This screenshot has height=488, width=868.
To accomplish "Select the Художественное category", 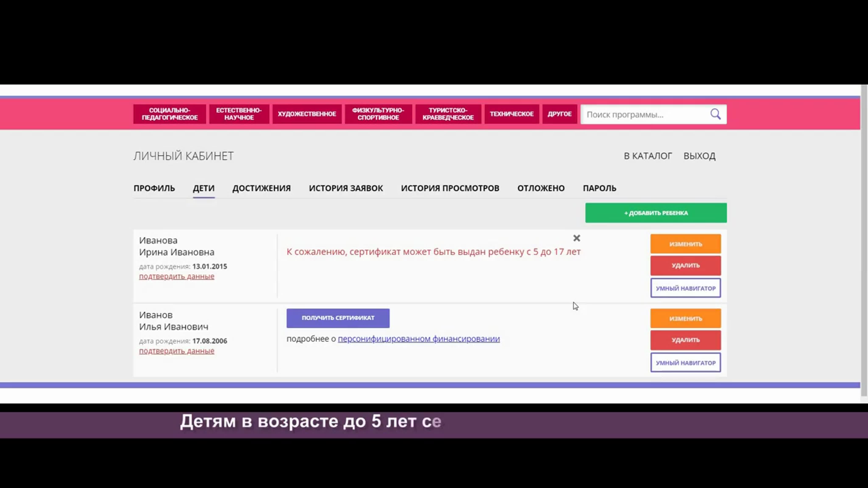I will point(307,114).
